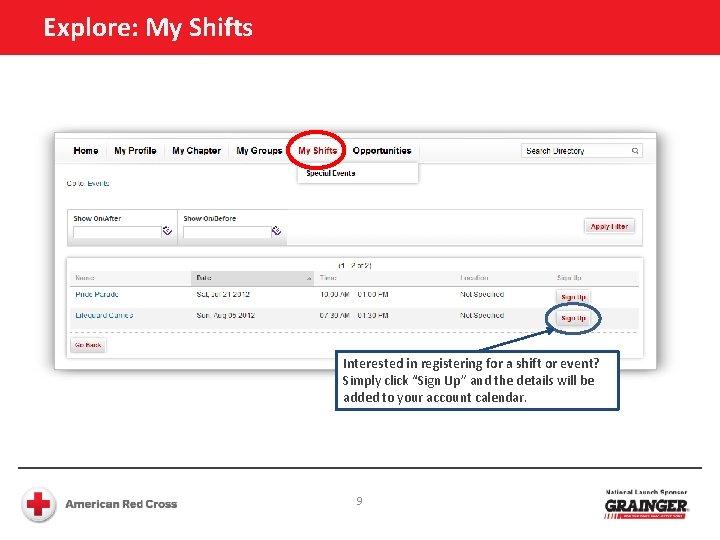Open My Chapter tab

pos(197,151)
